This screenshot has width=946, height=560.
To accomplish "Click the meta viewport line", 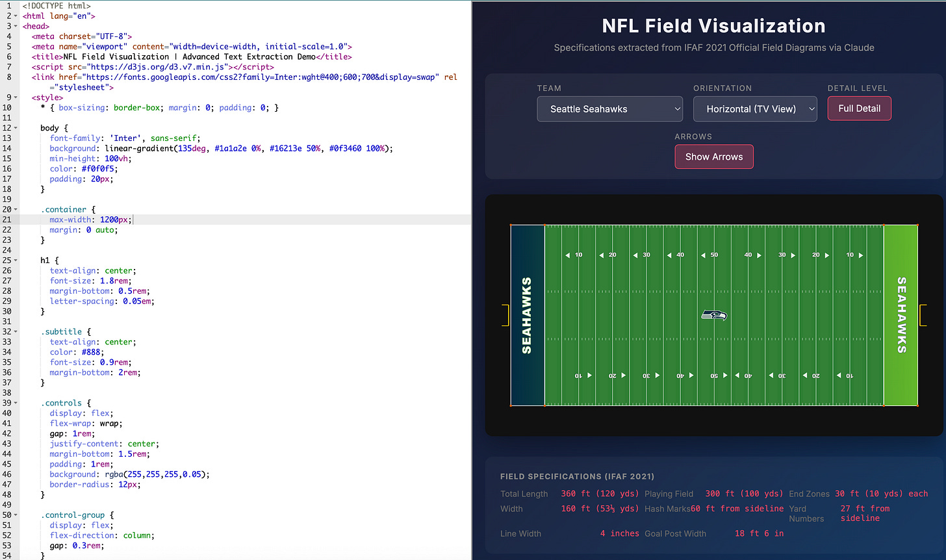I will [192, 47].
